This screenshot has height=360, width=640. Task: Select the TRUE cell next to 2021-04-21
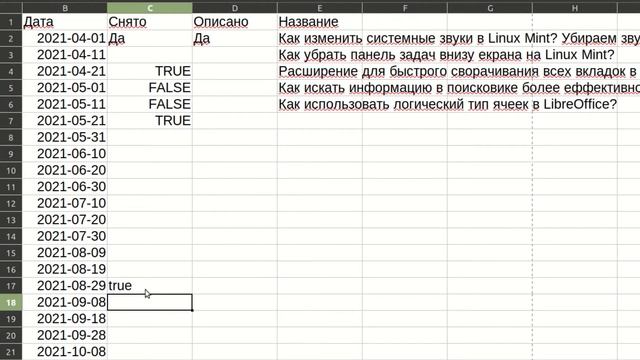(x=149, y=71)
